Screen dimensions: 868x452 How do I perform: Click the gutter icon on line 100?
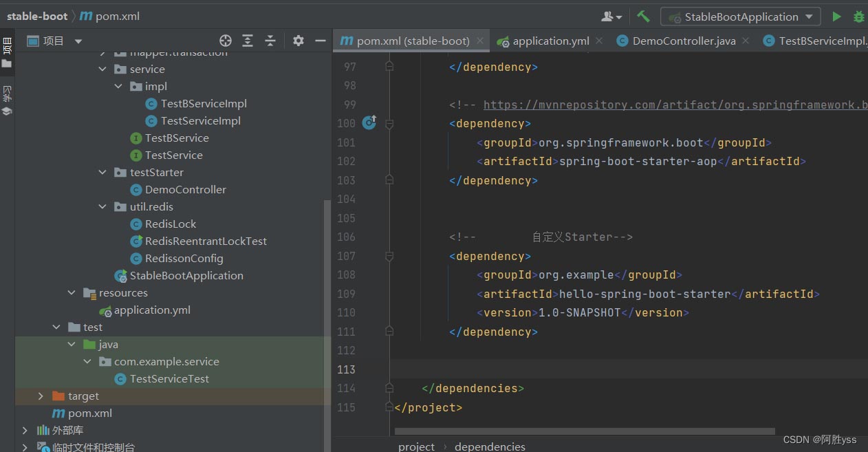pos(369,123)
